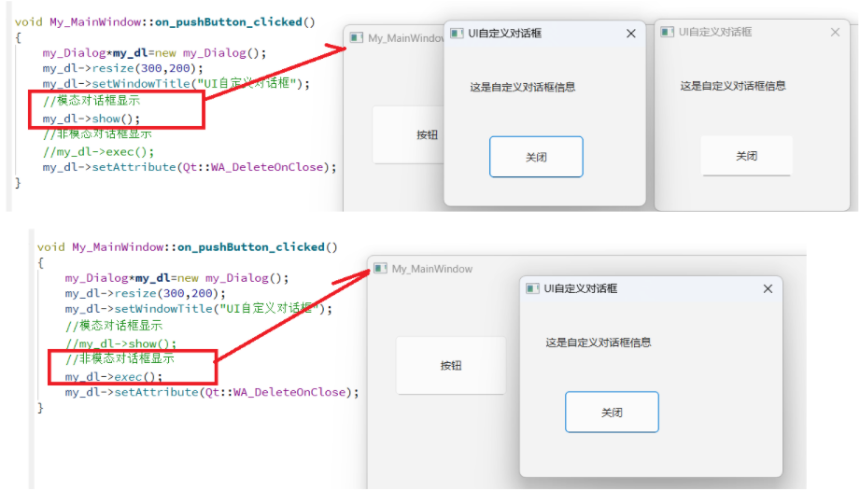Click the commented-out //my_dl->show(); code line
Viewport: 860px width, 504px height.
click(120, 343)
